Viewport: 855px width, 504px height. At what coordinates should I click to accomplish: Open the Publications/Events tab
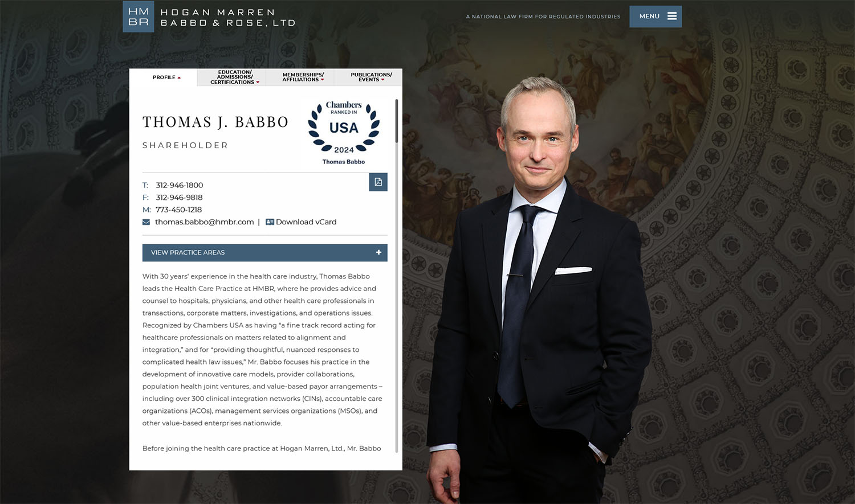[371, 77]
